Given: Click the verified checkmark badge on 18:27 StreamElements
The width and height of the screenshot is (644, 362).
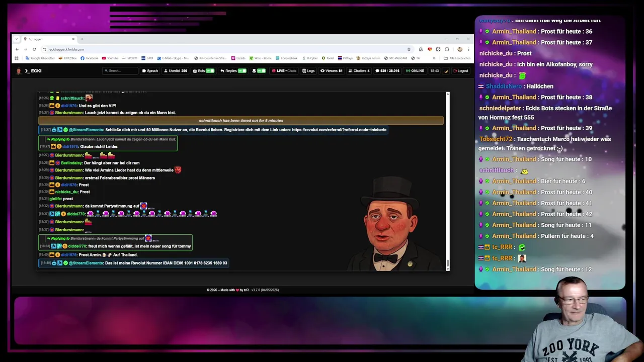Looking at the screenshot, I should tap(65, 130).
